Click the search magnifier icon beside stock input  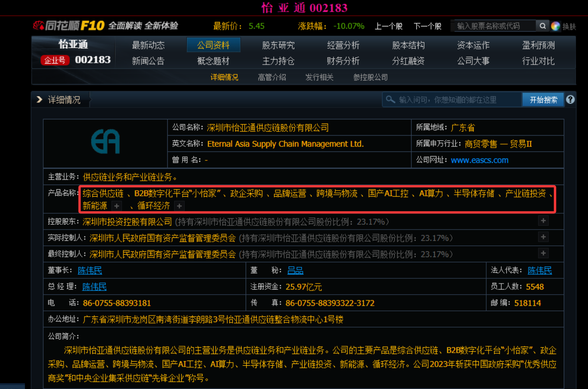(542, 26)
